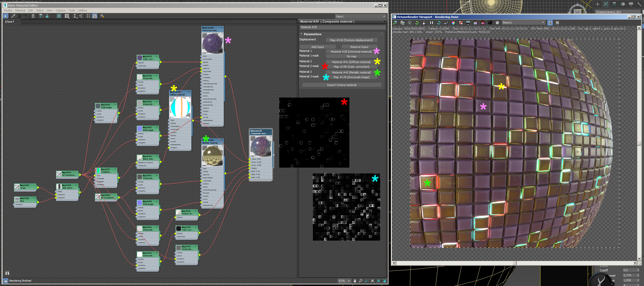Image resolution: width=644 pixels, height=286 pixels.
Task: Click the autofocus AF picker icon
Action: (x=446, y=23)
